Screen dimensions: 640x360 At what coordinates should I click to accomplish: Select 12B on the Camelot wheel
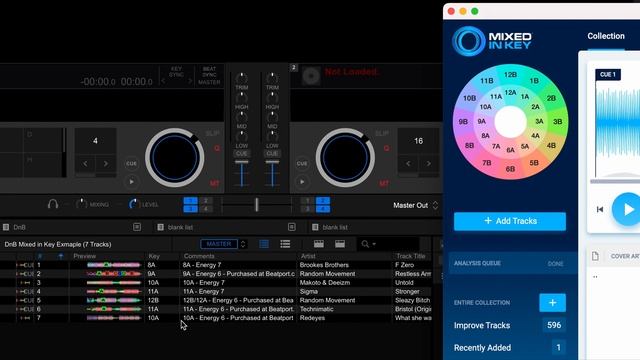point(510,75)
